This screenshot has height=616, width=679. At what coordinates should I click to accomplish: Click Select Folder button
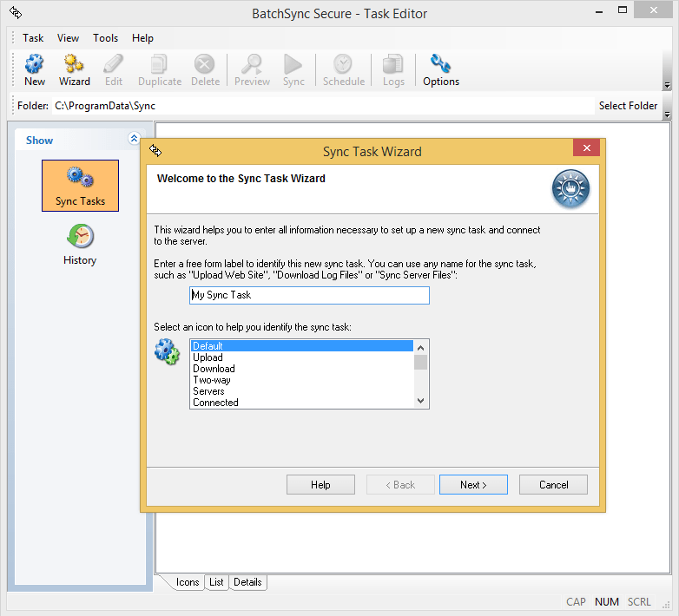pyautogui.click(x=628, y=106)
